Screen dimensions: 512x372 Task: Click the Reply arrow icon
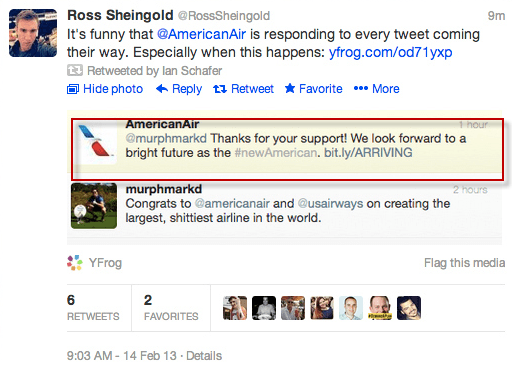point(162,89)
